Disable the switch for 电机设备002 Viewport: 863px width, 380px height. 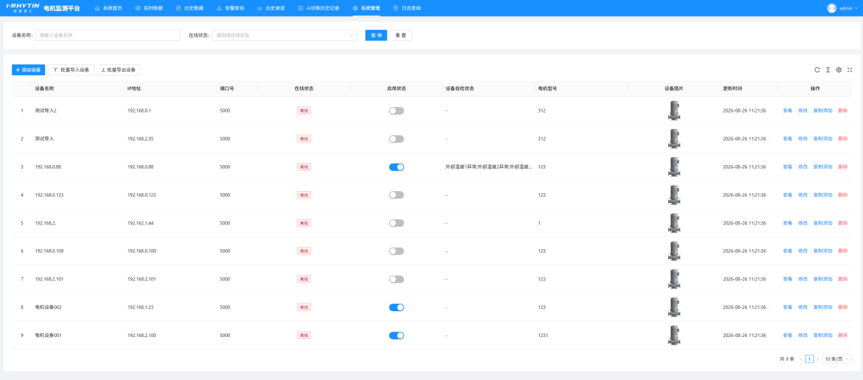click(x=396, y=307)
